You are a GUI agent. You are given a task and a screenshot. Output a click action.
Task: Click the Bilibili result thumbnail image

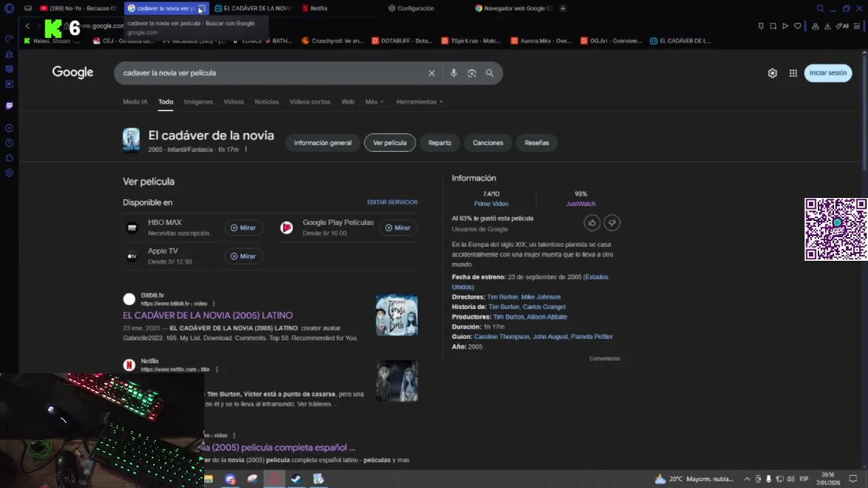[x=397, y=315]
